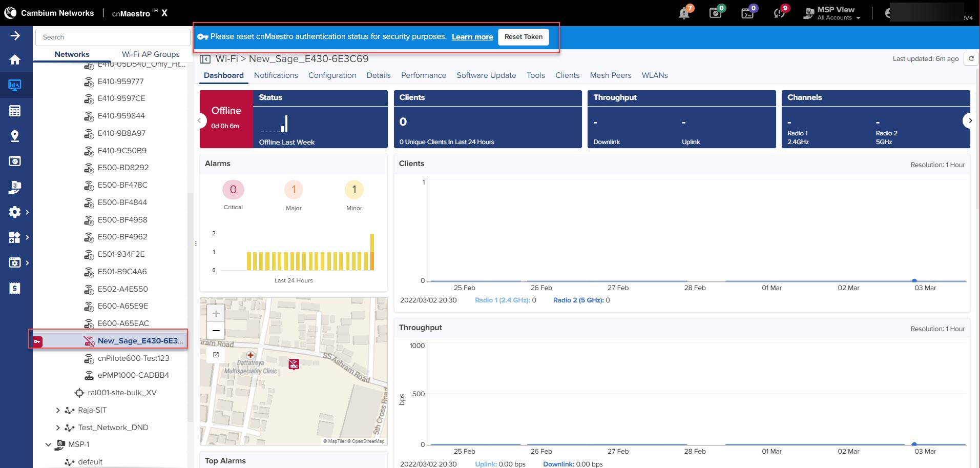Zoom out on the map
The width and height of the screenshot is (980, 468).
216,331
